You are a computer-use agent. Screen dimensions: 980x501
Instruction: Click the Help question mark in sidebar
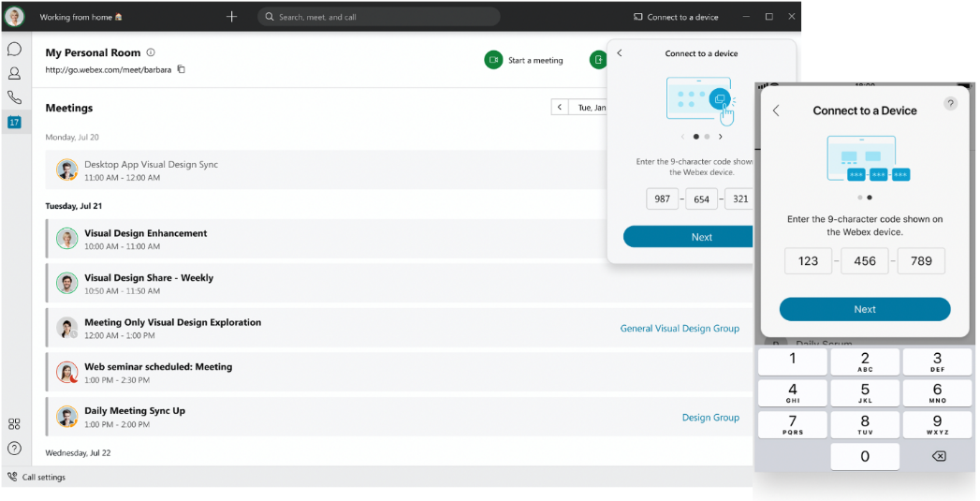14,448
